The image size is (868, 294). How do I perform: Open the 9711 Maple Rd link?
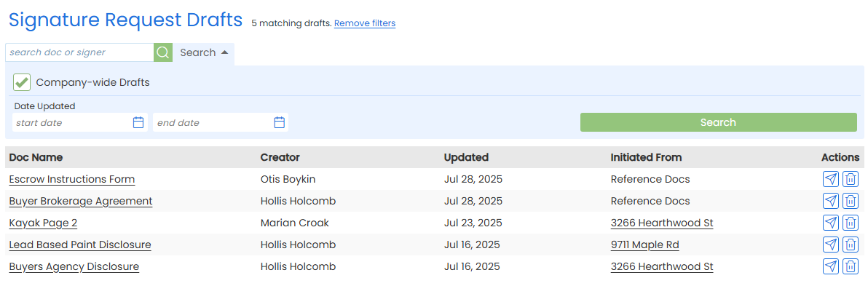pos(644,245)
